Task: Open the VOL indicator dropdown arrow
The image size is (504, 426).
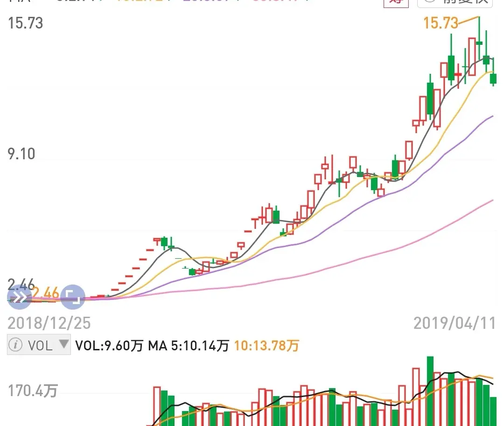Action: pyautogui.click(x=63, y=345)
